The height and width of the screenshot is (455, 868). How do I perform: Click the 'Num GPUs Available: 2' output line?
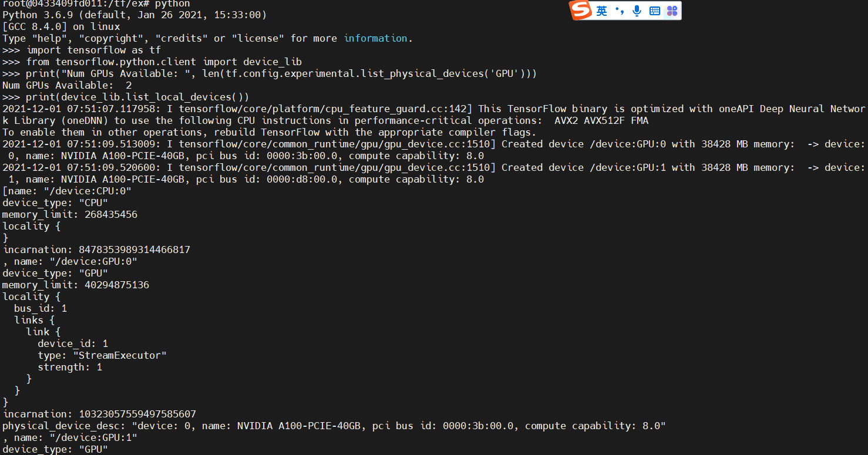point(65,85)
